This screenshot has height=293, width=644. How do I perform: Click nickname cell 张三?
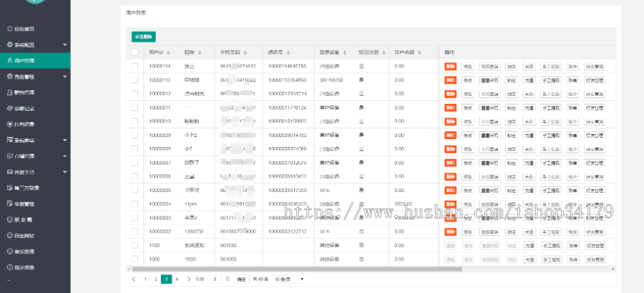tap(190, 66)
